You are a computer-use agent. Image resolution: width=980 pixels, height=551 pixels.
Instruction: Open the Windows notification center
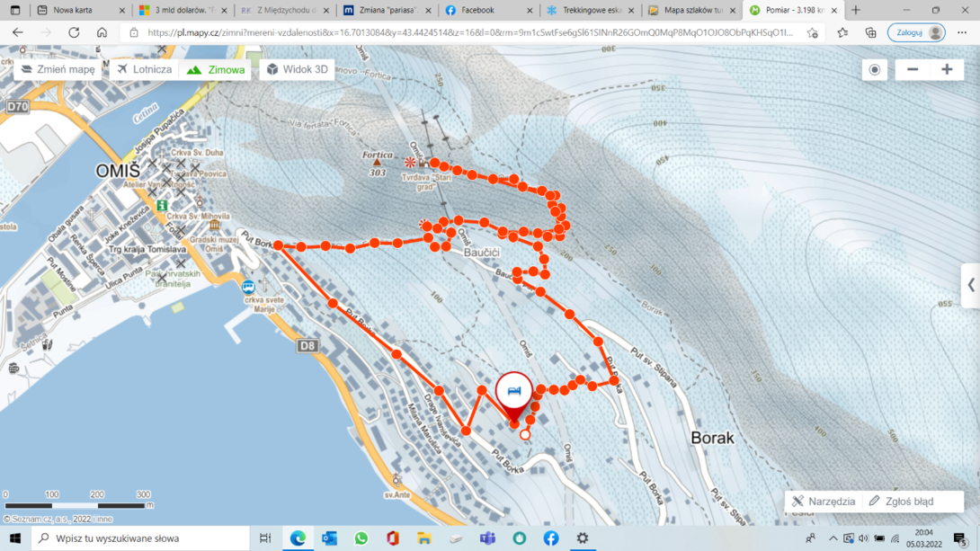960,538
